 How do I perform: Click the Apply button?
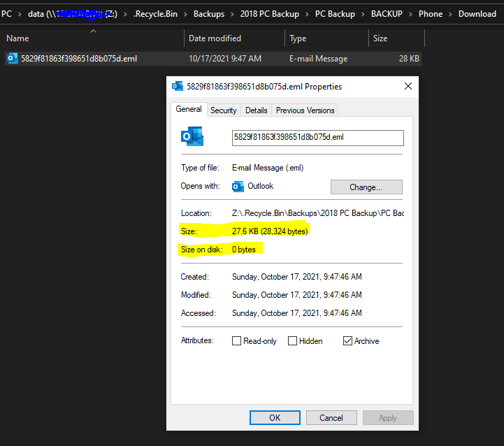click(x=388, y=418)
